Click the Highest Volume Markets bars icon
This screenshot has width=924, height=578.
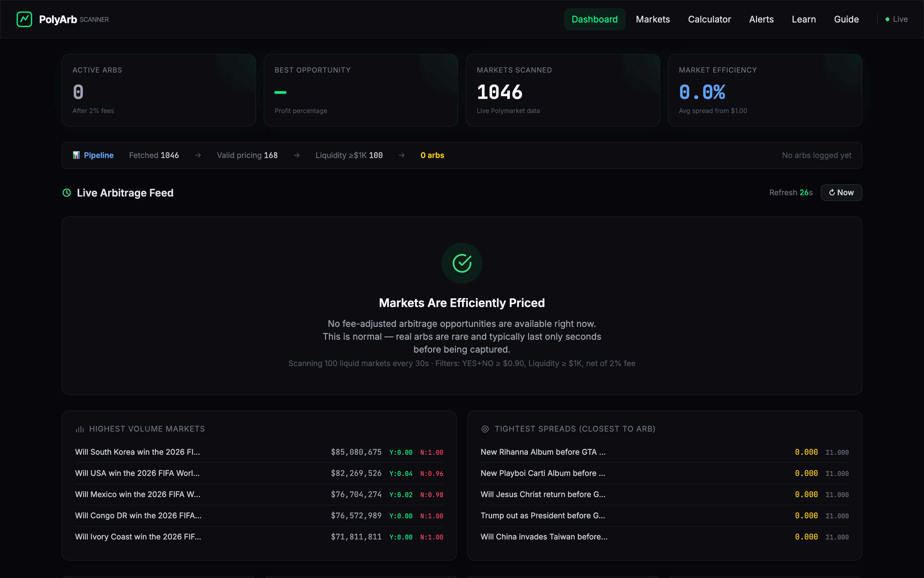(80, 429)
